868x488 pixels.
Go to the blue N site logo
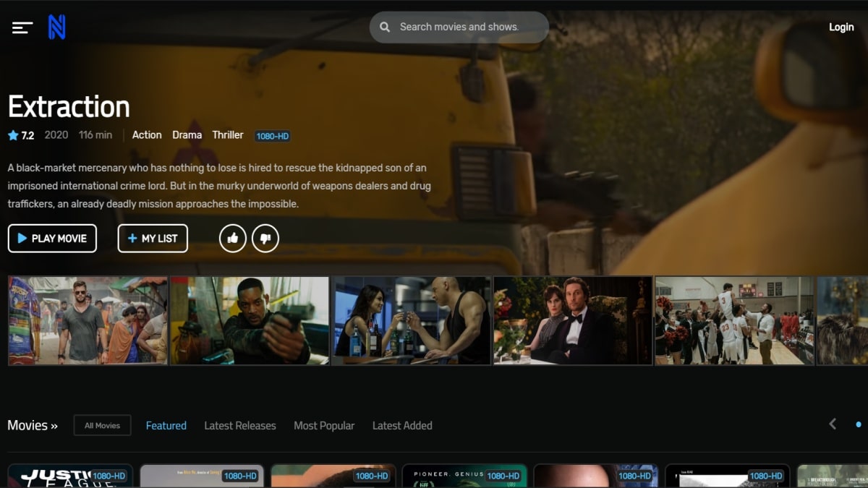click(56, 27)
